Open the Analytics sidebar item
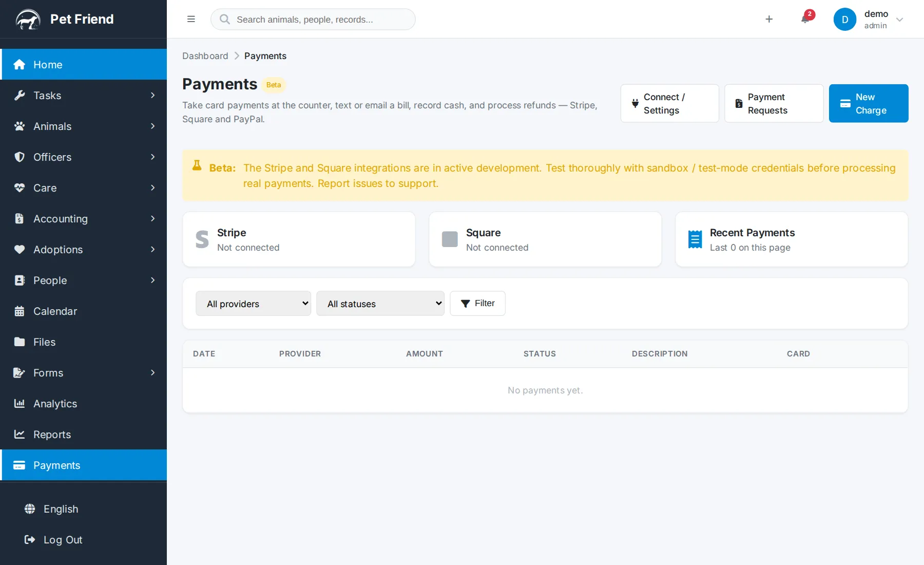Screen dimensions: 924x565 point(84,404)
